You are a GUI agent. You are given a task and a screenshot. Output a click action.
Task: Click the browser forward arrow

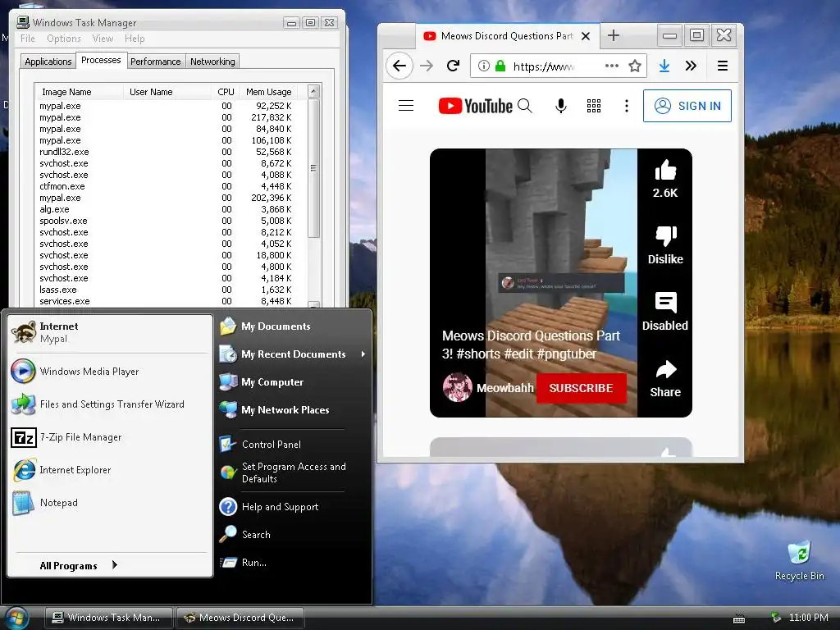click(x=427, y=66)
